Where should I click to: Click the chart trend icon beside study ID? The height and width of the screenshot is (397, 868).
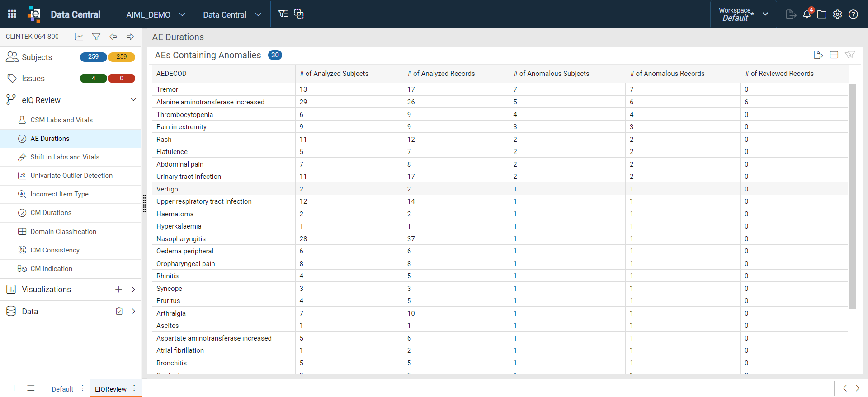pyautogui.click(x=79, y=37)
